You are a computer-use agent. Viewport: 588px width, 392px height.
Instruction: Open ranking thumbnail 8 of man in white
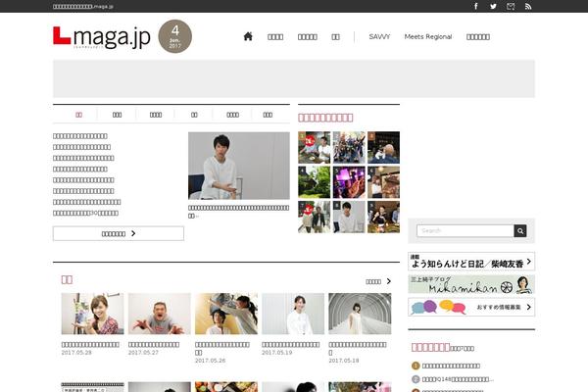pyautogui.click(x=349, y=217)
